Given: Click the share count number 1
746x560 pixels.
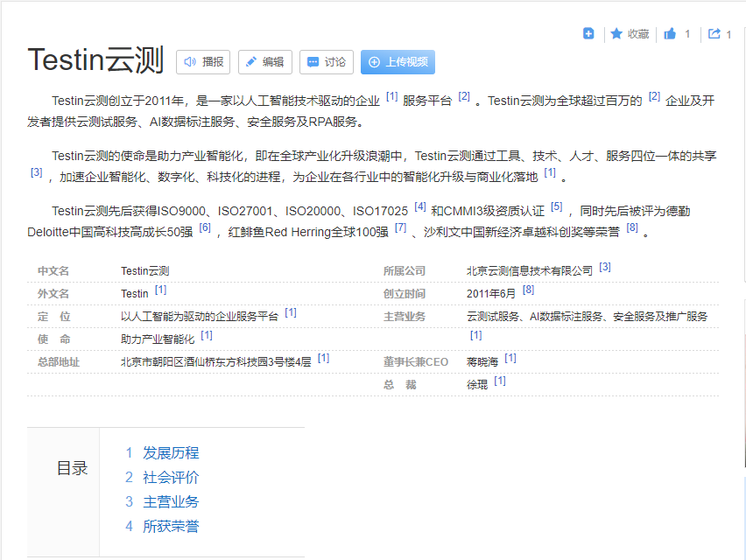Looking at the screenshot, I should 728,34.
